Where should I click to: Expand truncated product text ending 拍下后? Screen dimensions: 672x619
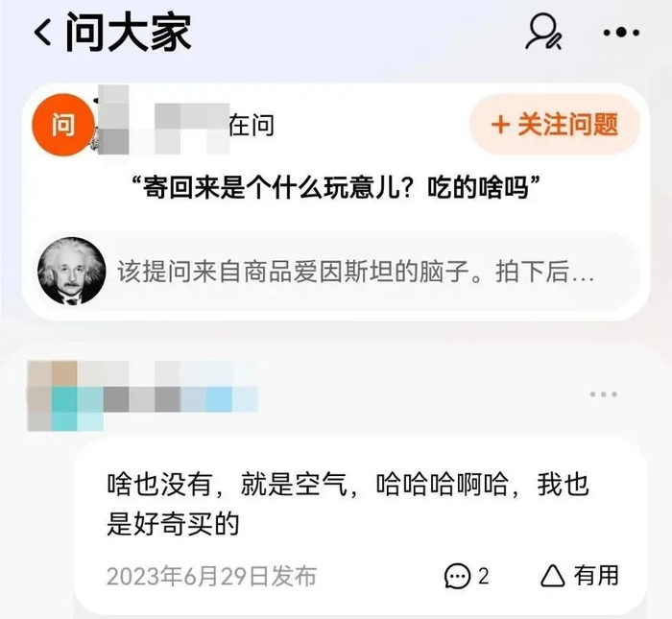click(x=544, y=272)
